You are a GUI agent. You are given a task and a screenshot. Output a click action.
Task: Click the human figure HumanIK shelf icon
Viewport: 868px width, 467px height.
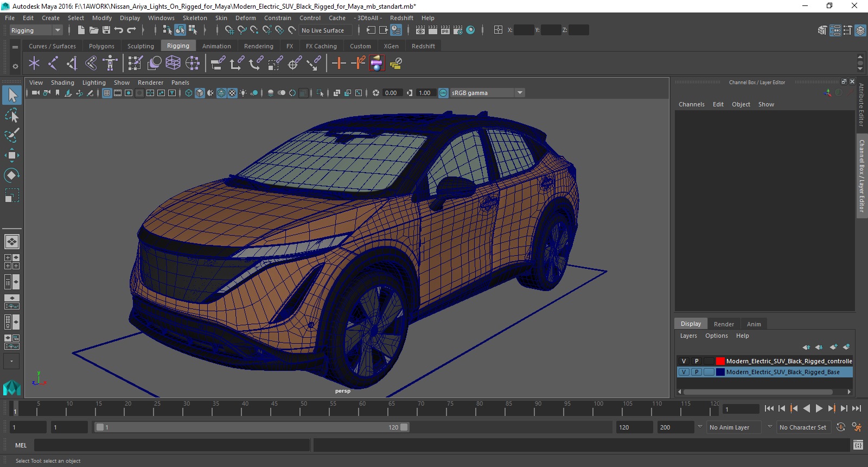click(110, 64)
